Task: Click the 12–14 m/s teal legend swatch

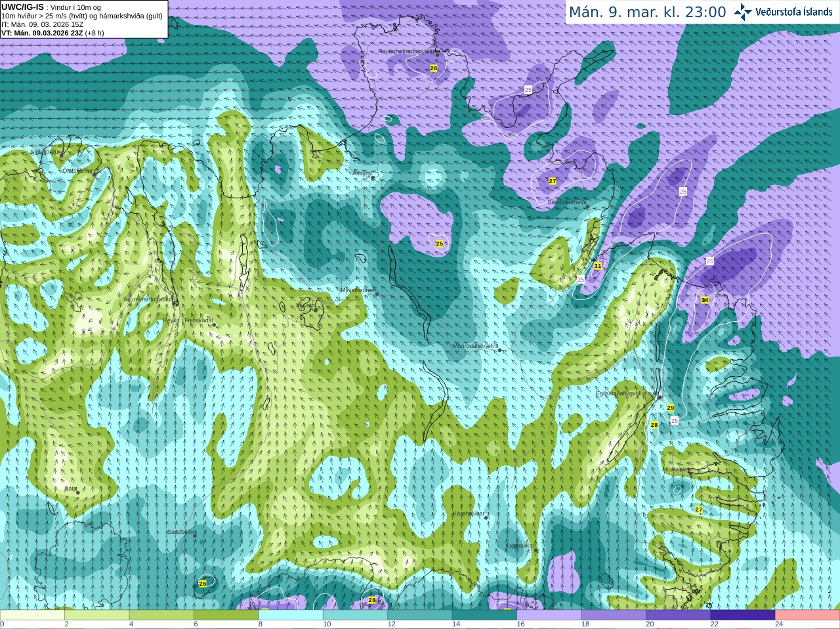Action: click(x=420, y=615)
